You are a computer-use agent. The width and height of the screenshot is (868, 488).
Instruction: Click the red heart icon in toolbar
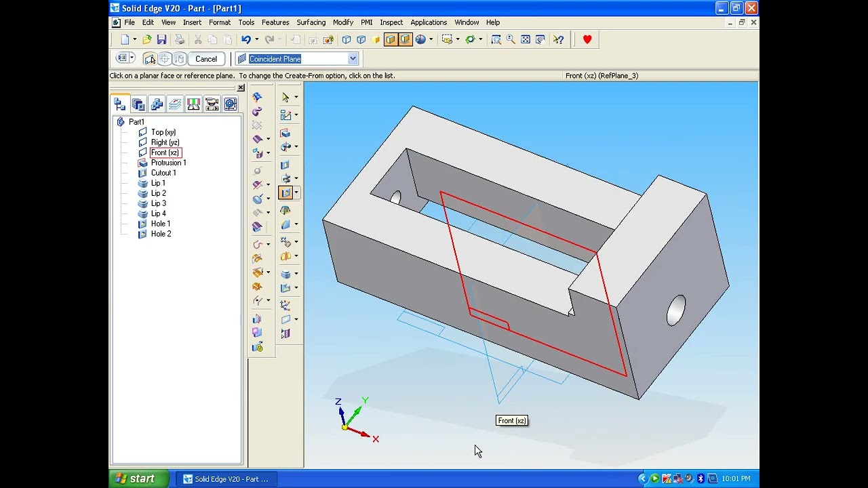click(587, 39)
